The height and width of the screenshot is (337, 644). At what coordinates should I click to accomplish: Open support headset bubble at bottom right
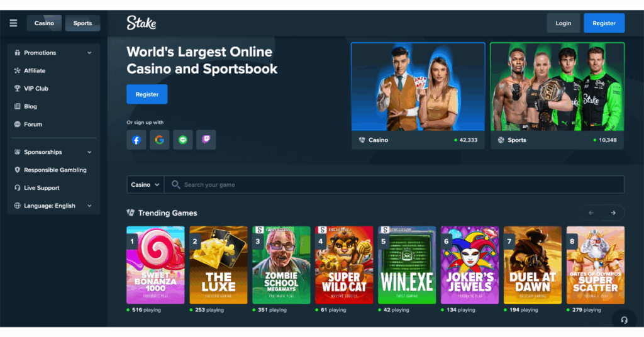625,320
